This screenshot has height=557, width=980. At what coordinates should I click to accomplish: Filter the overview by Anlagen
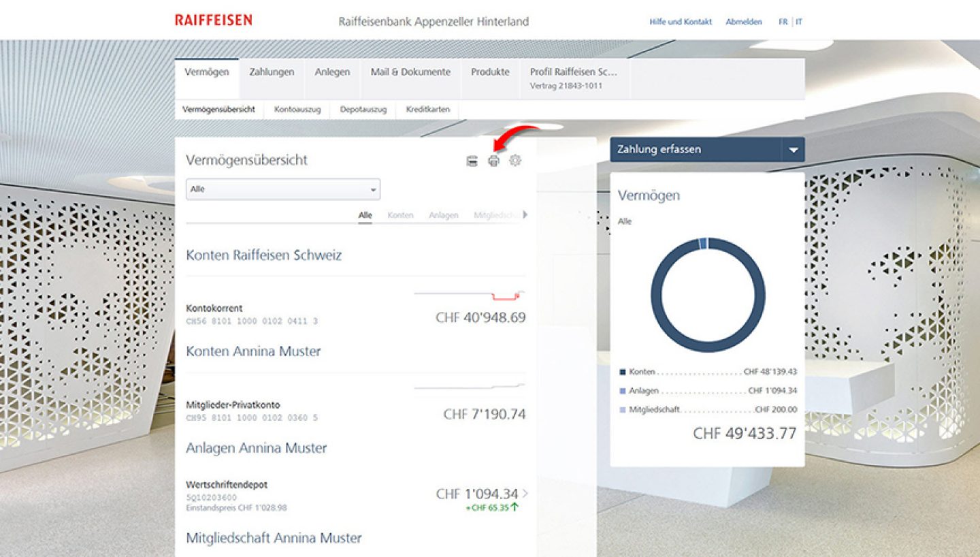443,215
